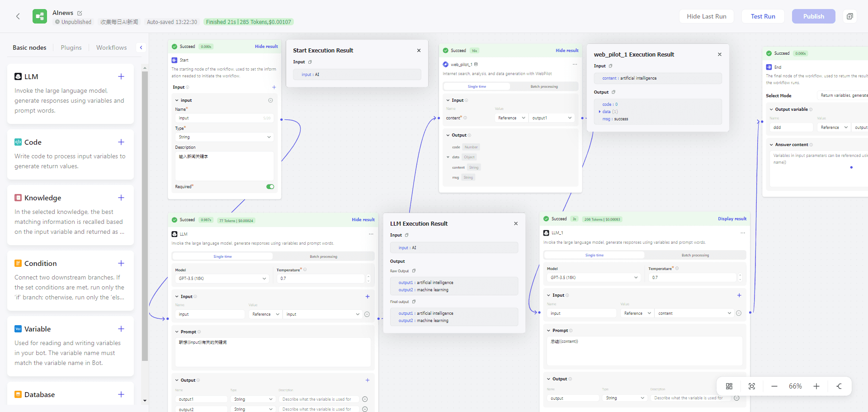Open Model GPT-3.5 dropdown in LLM node
This screenshot has height=412, width=868.
(x=222, y=279)
